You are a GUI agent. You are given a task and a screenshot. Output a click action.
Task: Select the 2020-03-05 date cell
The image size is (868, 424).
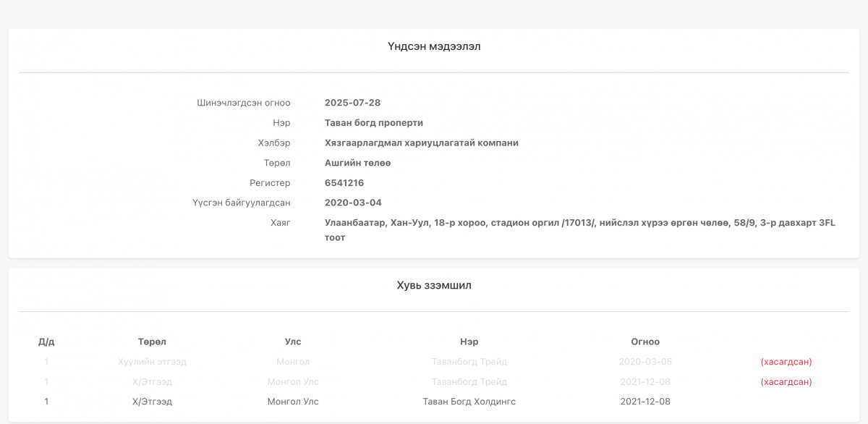tap(645, 362)
